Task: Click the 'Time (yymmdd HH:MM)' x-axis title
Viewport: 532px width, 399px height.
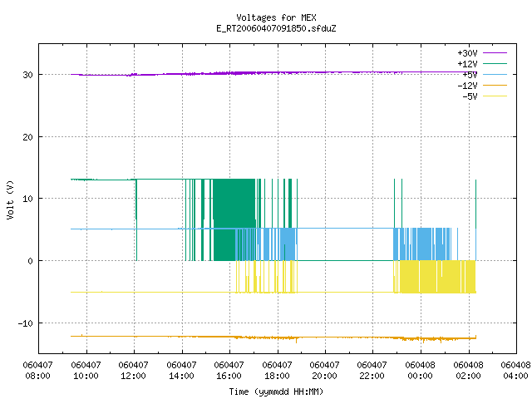Action: point(276,392)
